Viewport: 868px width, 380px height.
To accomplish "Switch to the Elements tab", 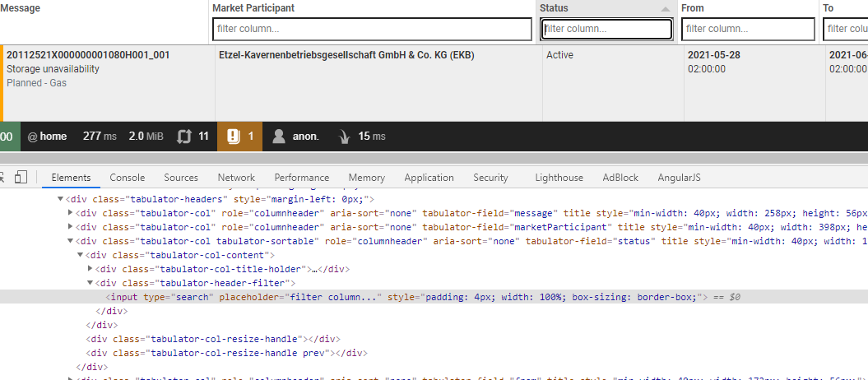I will click(71, 178).
